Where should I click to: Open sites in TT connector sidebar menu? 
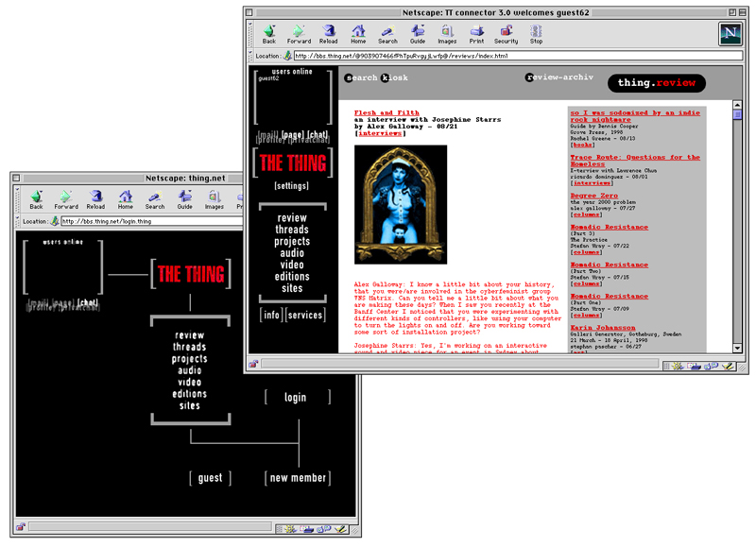pyautogui.click(x=292, y=288)
